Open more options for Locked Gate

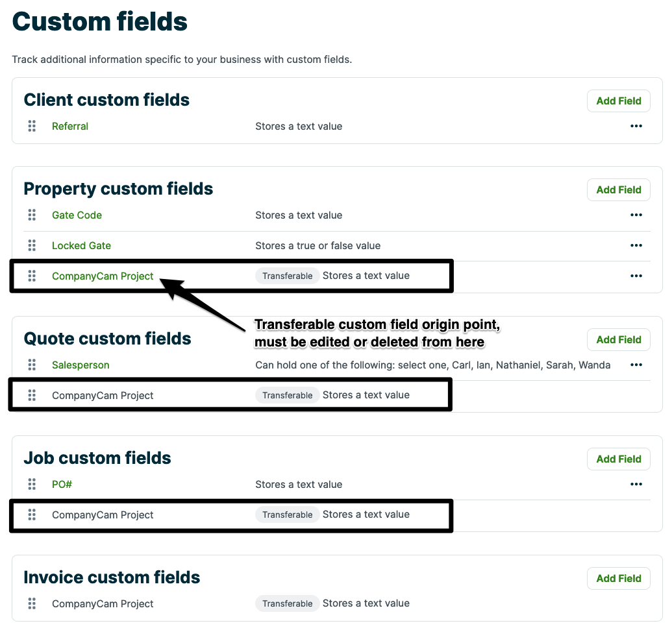coord(636,246)
